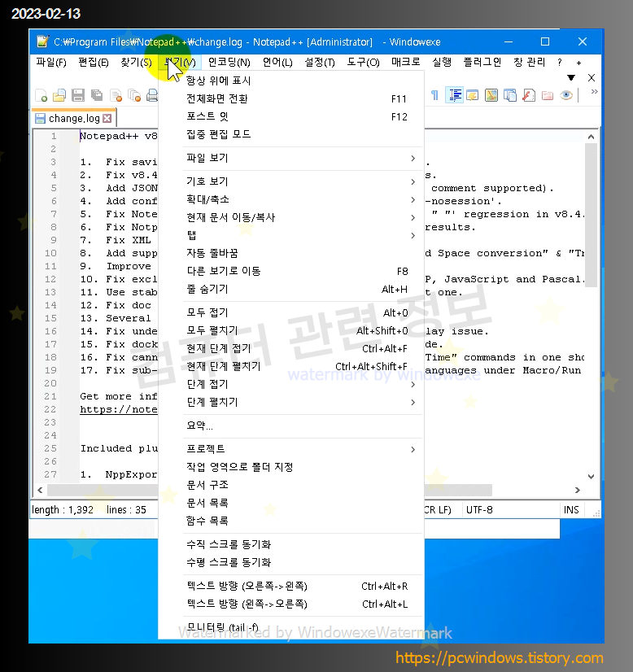633x672 pixels.
Task: Expand the 프로젝트 submenu
Action: (291, 449)
